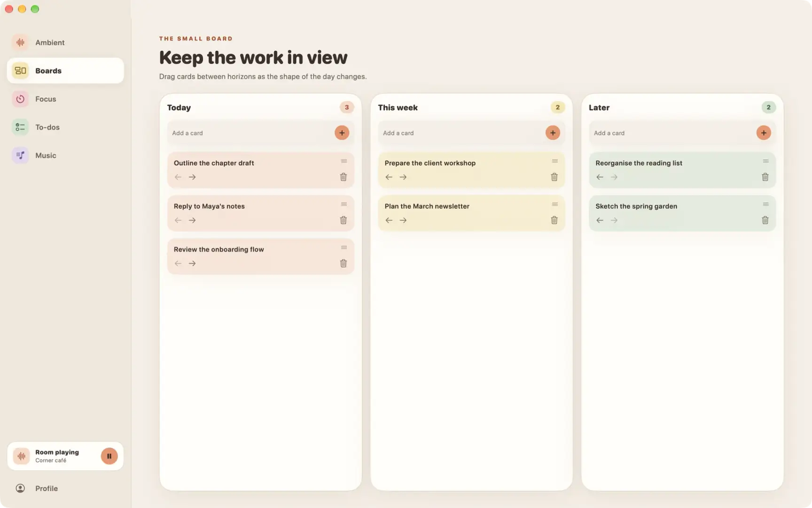
Task: Select the Boards sidebar item
Action: (x=65, y=71)
